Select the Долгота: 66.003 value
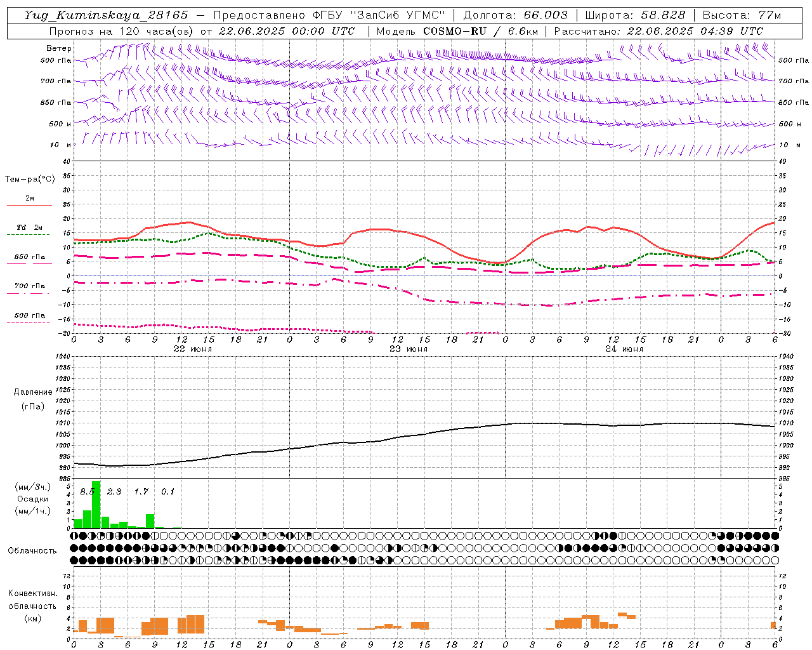Image resolution: width=812 pixels, height=650 pixels. pyautogui.click(x=515, y=15)
